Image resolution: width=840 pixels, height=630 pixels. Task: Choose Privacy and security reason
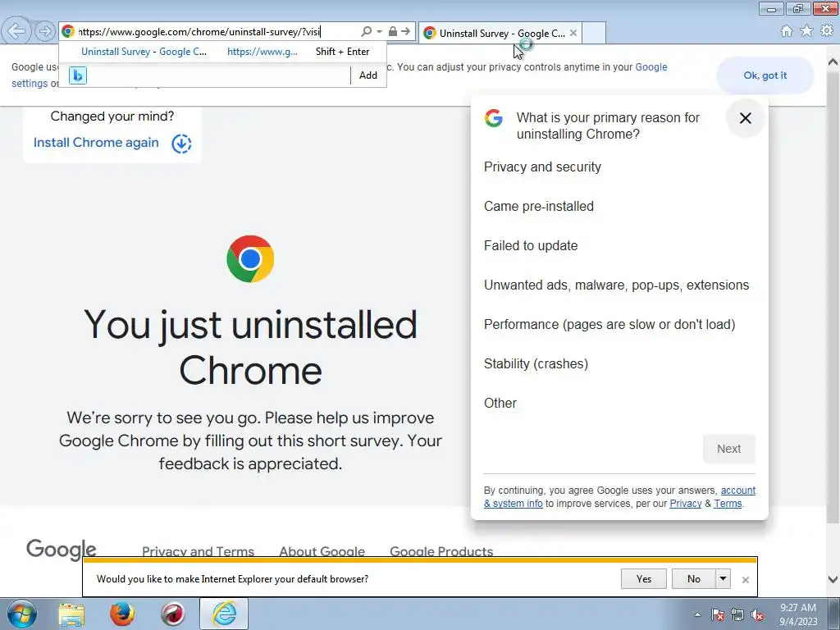point(542,167)
